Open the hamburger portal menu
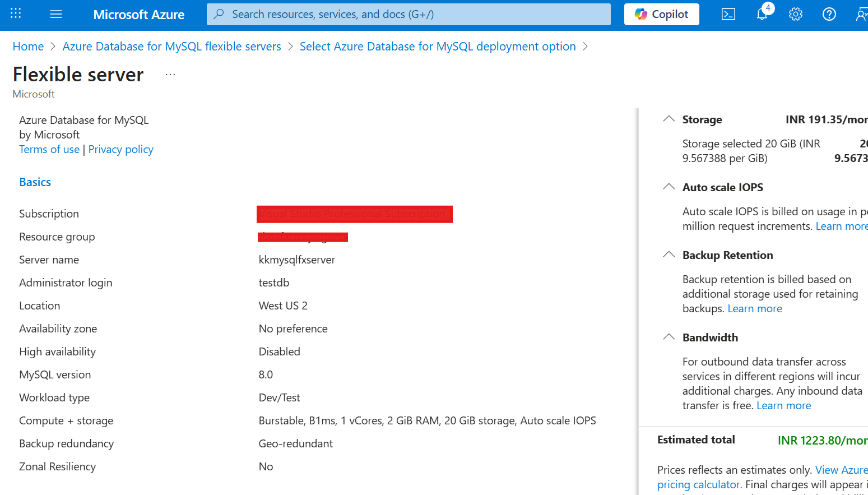This screenshot has width=868, height=495. click(x=56, y=14)
